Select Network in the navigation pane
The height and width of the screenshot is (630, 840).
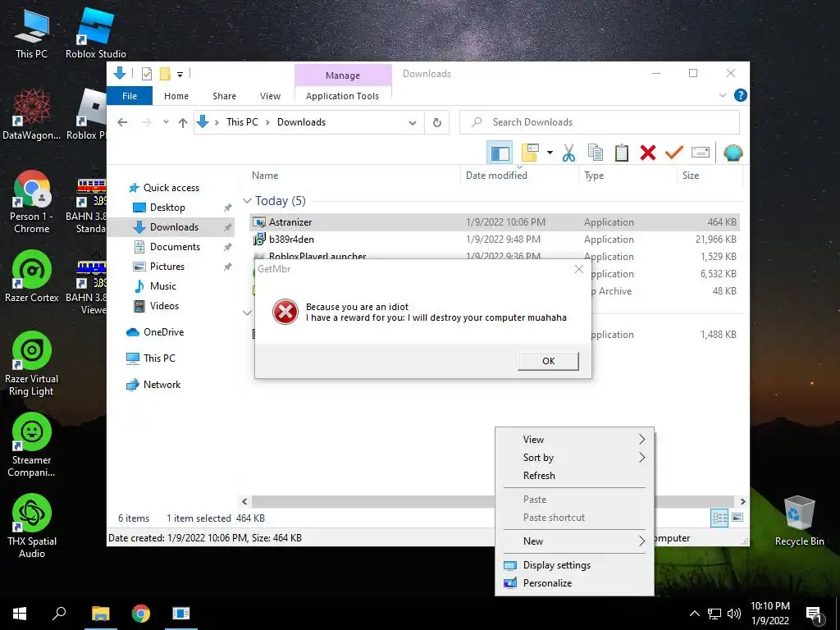pyautogui.click(x=162, y=385)
